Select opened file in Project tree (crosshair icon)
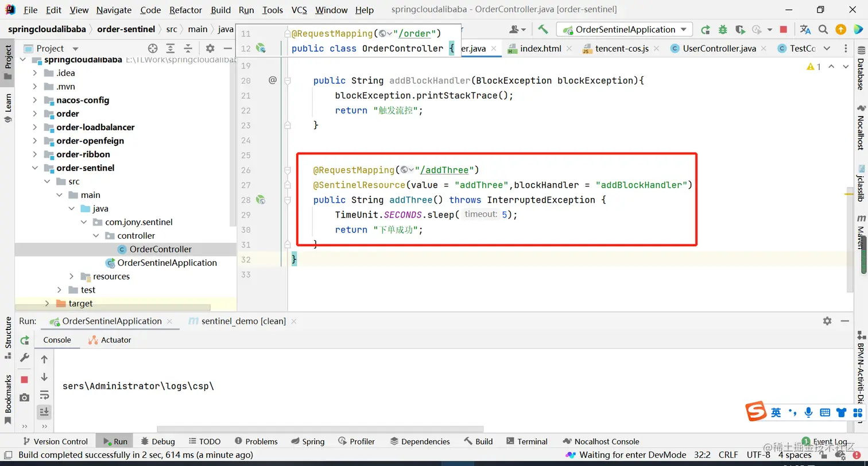The height and width of the screenshot is (466, 868). (x=153, y=48)
